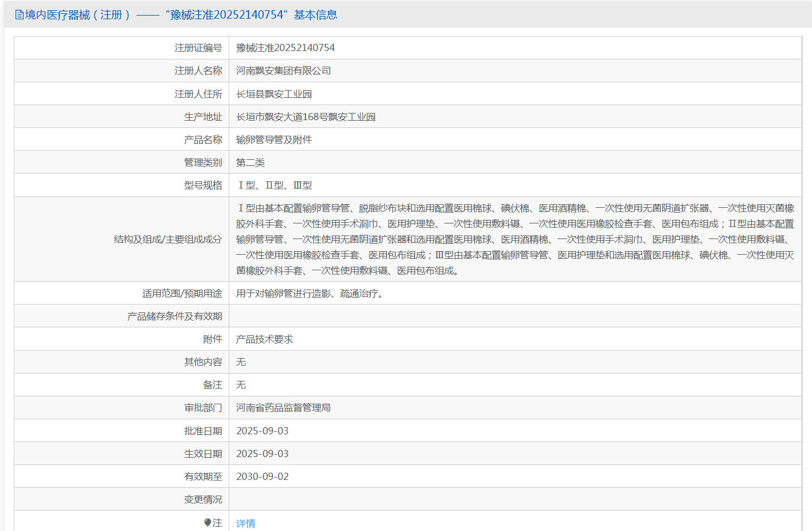The width and height of the screenshot is (812, 531).
Task: Click the 型号规格 label
Action: (x=203, y=185)
